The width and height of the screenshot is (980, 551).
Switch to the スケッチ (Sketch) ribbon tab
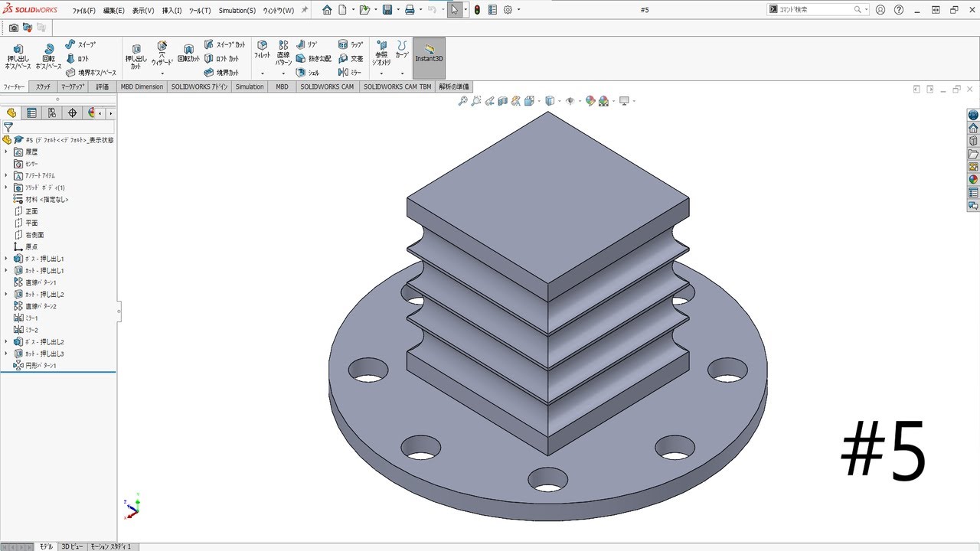click(44, 86)
